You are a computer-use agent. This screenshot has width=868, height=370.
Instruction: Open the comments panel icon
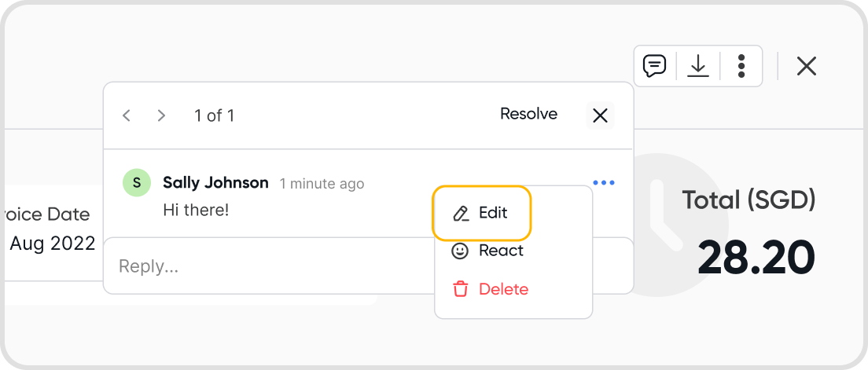(654, 66)
